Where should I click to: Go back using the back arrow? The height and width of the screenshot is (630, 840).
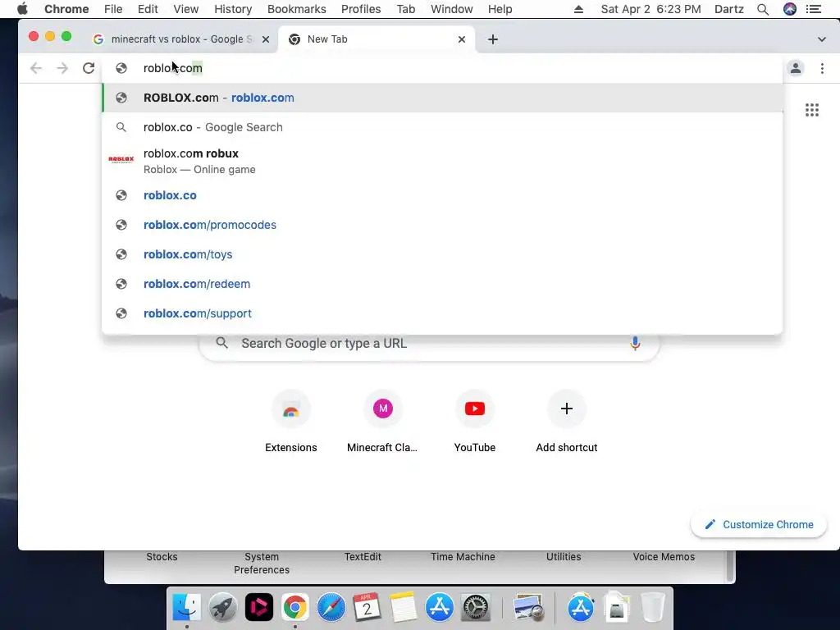coord(36,68)
